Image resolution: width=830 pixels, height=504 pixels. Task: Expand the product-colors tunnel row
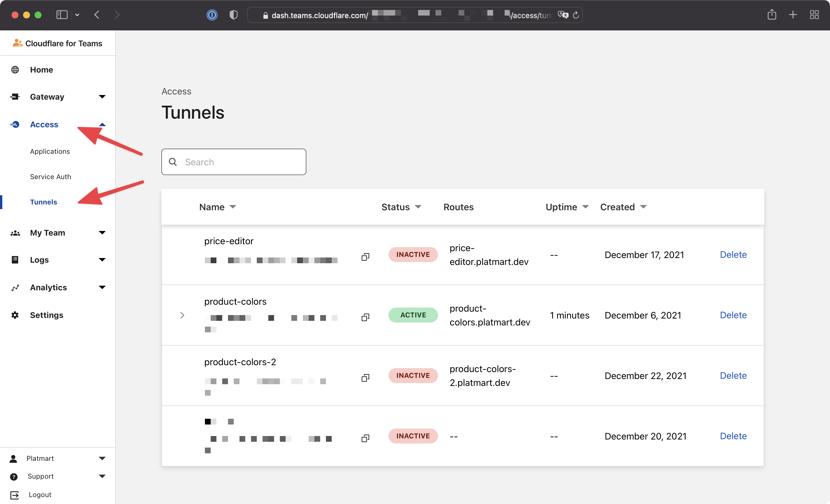point(182,315)
